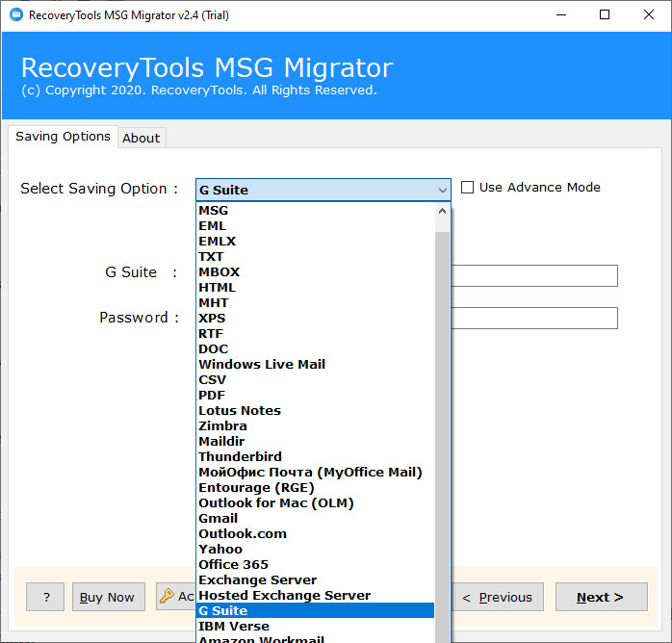Pick DOC in the dropdown list
The image size is (672, 643).
click(x=316, y=349)
